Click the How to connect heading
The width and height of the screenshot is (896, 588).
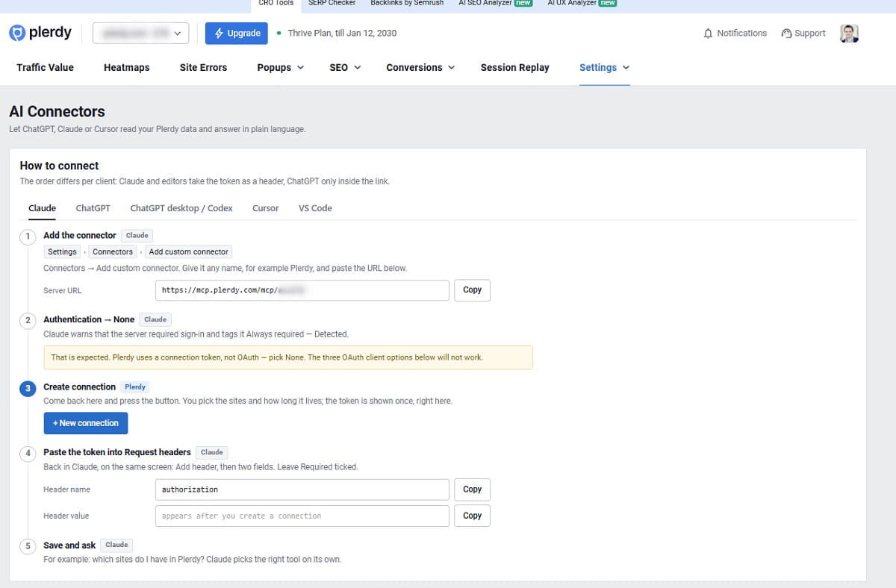pyautogui.click(x=59, y=166)
